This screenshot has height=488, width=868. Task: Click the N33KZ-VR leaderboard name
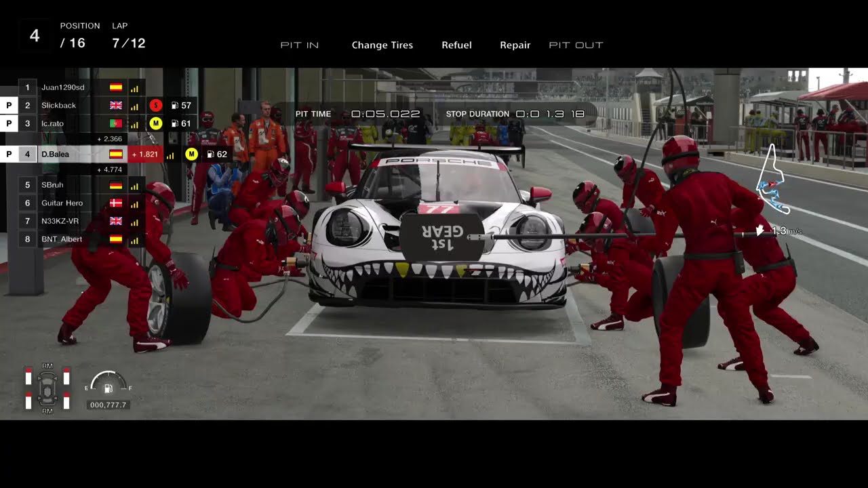(60, 221)
